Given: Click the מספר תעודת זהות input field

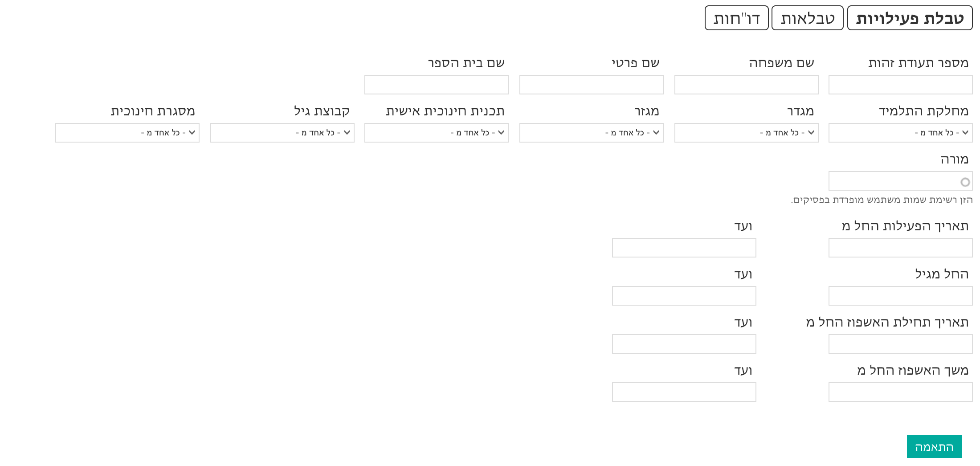Looking at the screenshot, I should 900,85.
